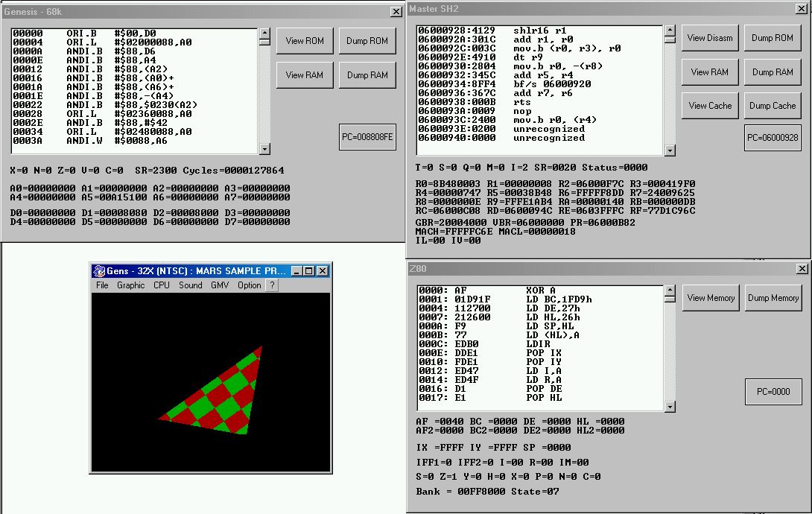Close the Master SH2 window
The image size is (812, 514).
pos(801,9)
